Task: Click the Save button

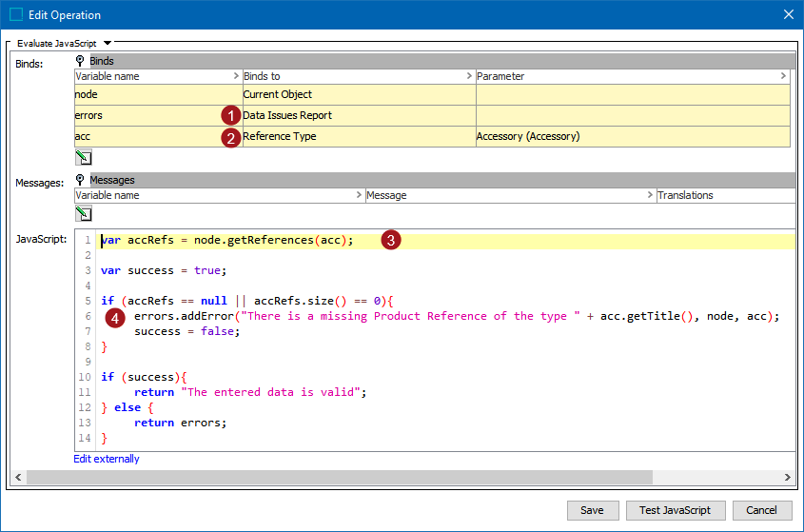Action: pyautogui.click(x=592, y=510)
